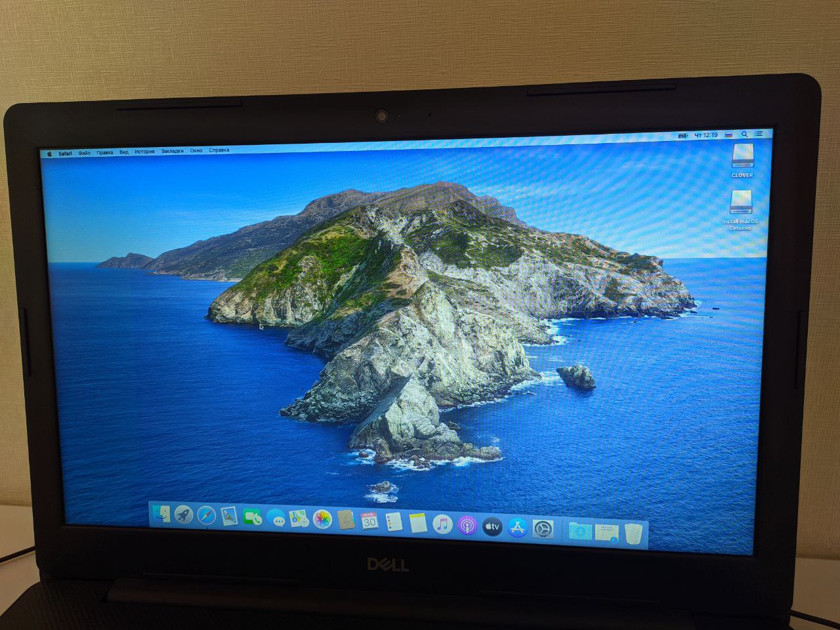Open Downloads stack beside the Trash
This screenshot has width=840, height=630.
tap(607, 532)
